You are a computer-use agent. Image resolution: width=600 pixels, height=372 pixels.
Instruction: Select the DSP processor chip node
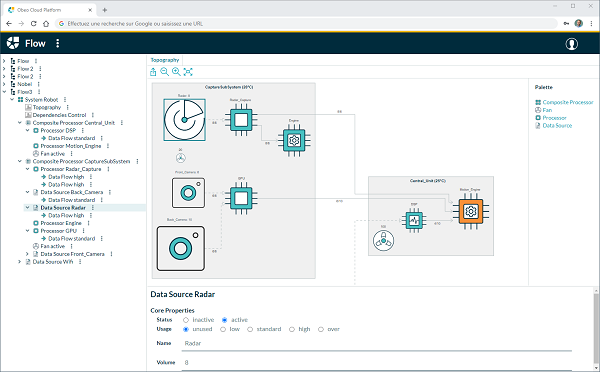pyautogui.click(x=414, y=220)
